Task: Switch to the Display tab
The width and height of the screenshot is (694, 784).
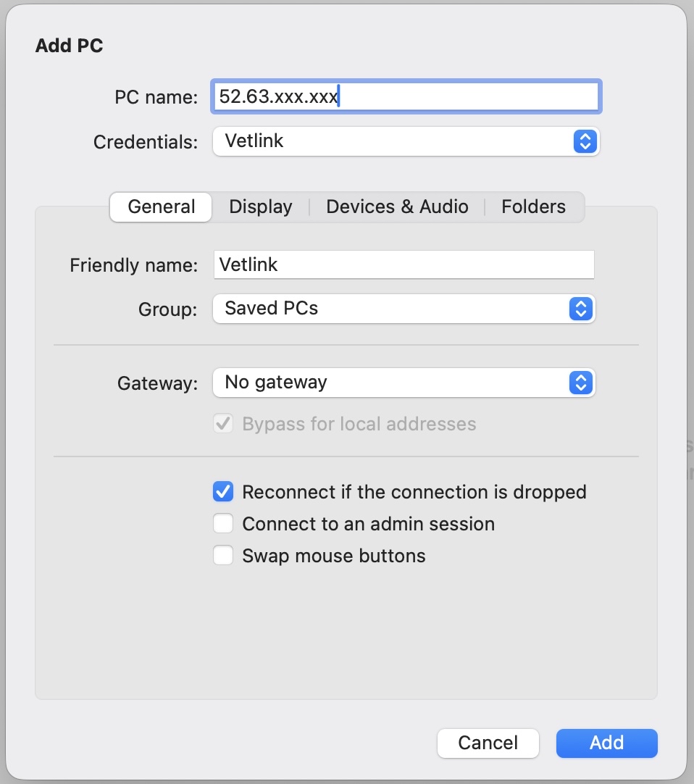Action: click(261, 207)
